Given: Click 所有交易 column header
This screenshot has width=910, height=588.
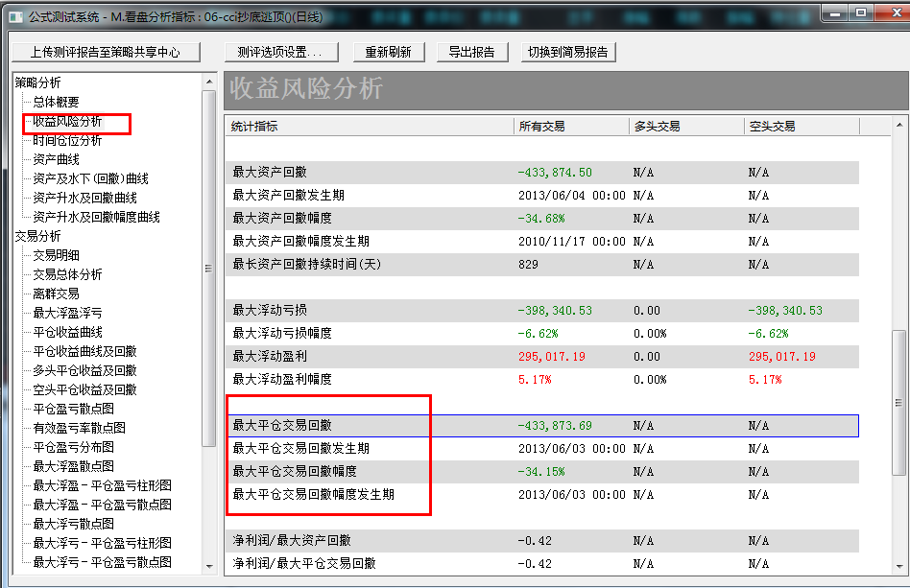Looking at the screenshot, I should pos(571,126).
